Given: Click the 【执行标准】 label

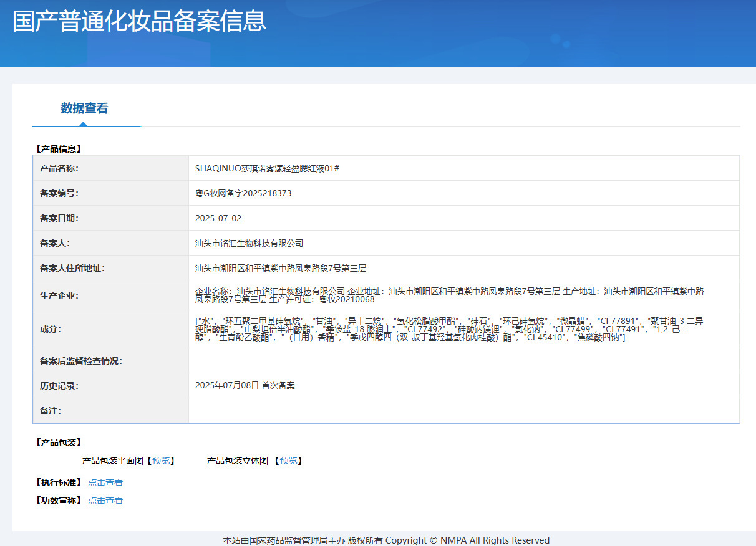Looking at the screenshot, I should [58, 482].
